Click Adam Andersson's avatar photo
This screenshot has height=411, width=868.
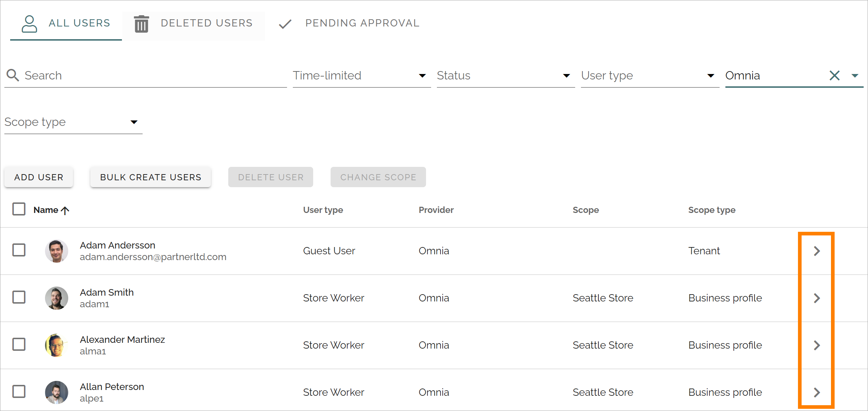coord(57,251)
